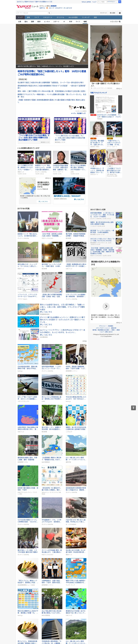Select the エキスパート tab

tap(48, 17)
